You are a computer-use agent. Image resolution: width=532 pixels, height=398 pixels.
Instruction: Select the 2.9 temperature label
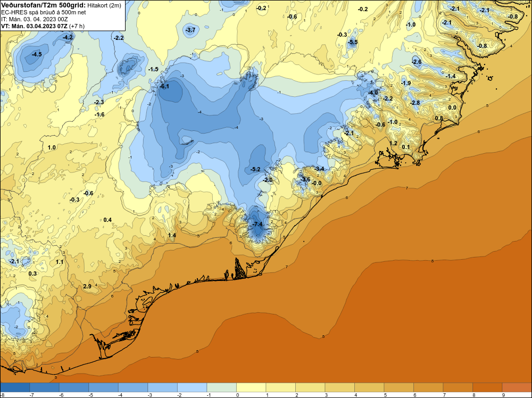(87, 286)
